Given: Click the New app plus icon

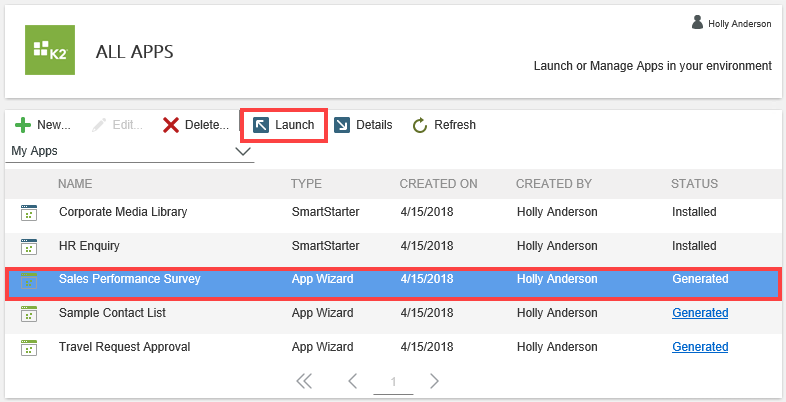Looking at the screenshot, I should (23, 125).
